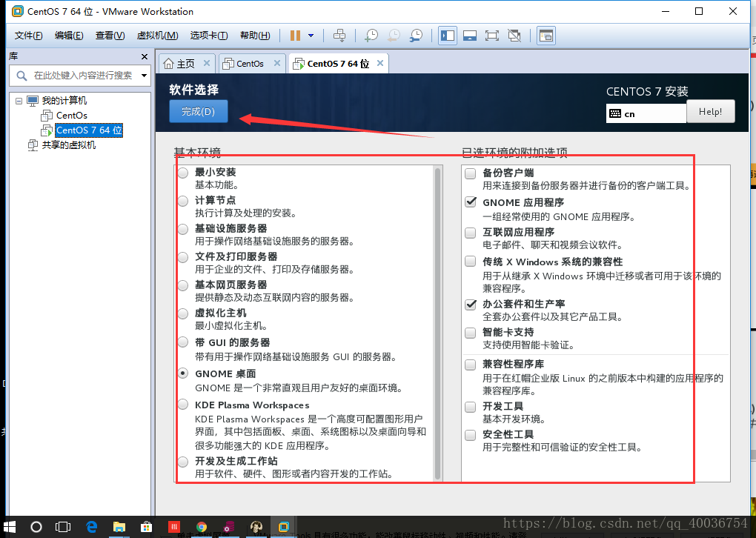Image resolution: width=756 pixels, height=538 pixels.
Task: Open the power options dropdown arrow
Action: [x=311, y=35]
